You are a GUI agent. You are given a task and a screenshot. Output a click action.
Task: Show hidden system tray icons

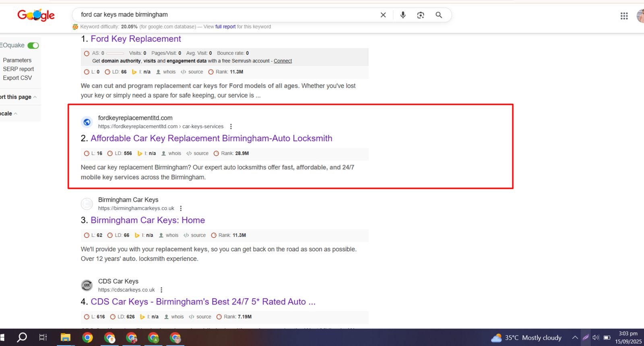pyautogui.click(x=575, y=338)
